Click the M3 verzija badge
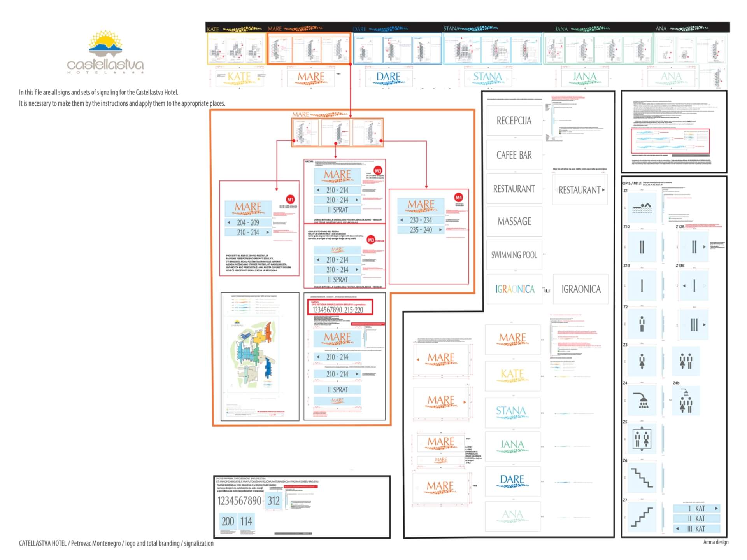The width and height of the screenshot is (747, 560). click(x=371, y=240)
